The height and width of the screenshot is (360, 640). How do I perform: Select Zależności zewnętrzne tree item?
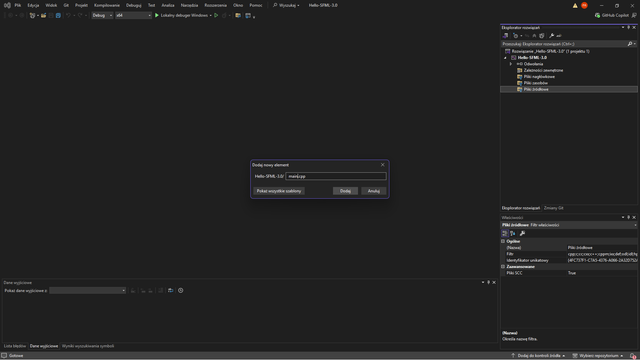543,70
